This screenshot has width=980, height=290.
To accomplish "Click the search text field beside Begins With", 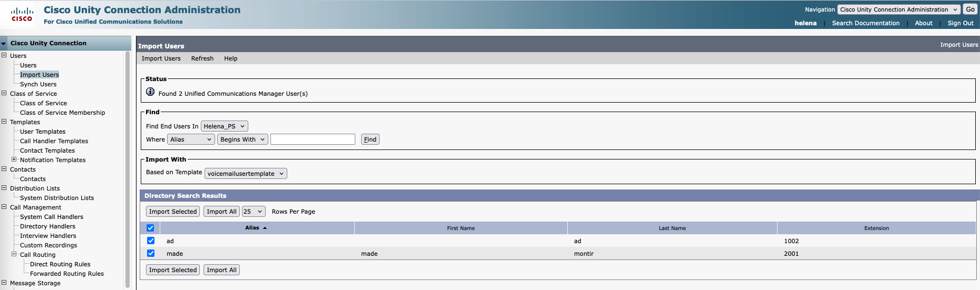I will click(313, 139).
